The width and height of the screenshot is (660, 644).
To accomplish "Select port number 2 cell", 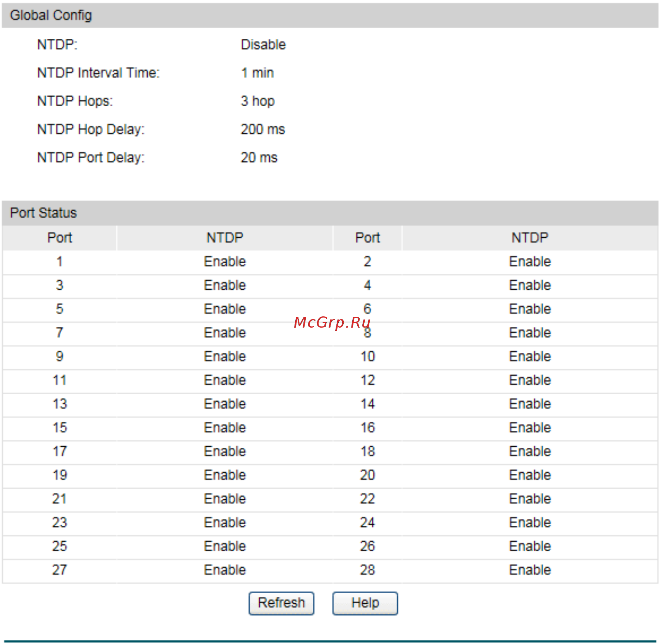I will (x=367, y=262).
